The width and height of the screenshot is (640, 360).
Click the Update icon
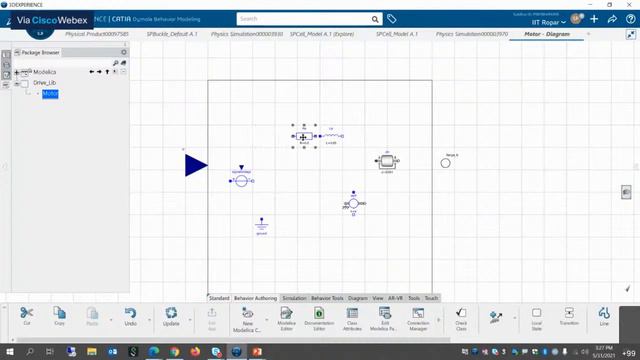[x=171, y=313]
